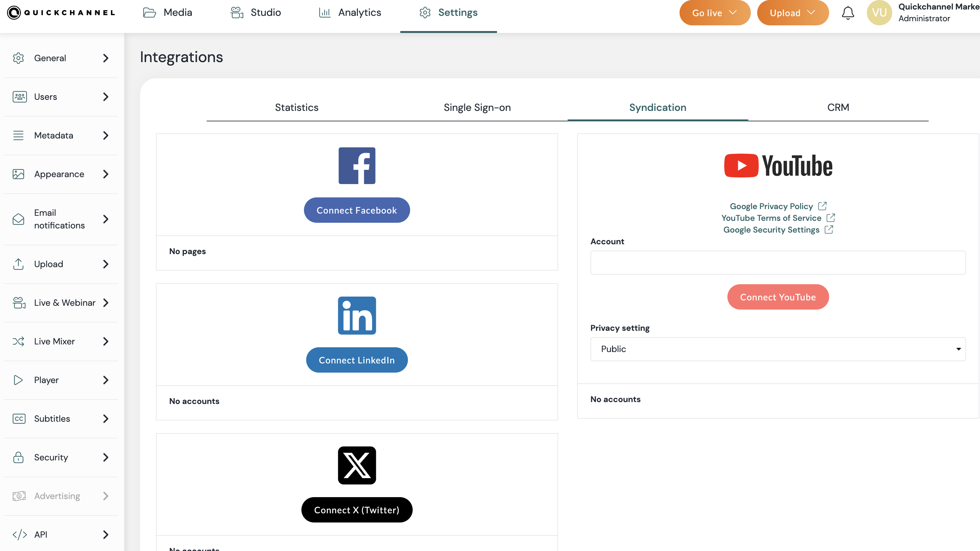
Task: Open the Privacy setting dropdown showing Public
Action: click(777, 349)
